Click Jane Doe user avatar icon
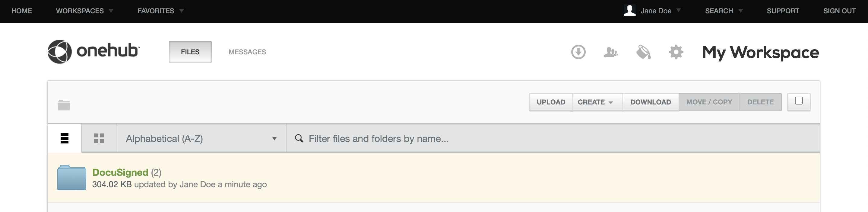 [x=629, y=11]
